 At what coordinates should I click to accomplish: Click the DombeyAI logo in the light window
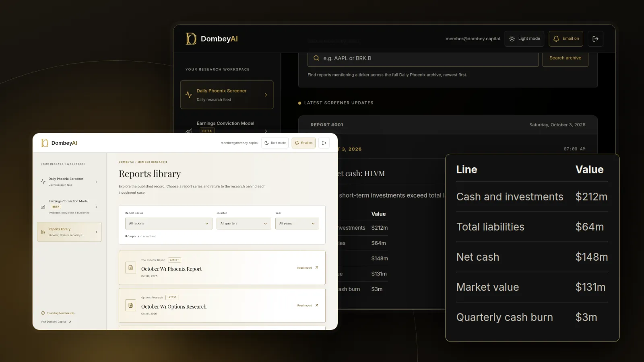pos(59,143)
